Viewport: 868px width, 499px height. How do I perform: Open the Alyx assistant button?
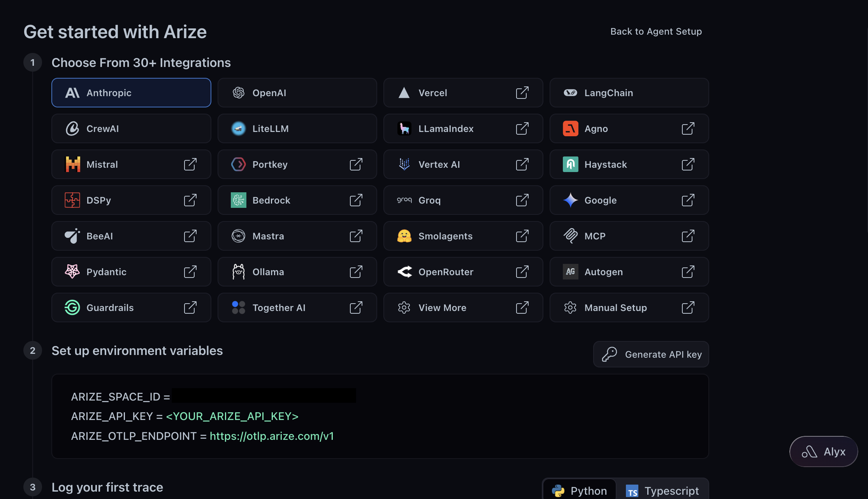coord(823,452)
